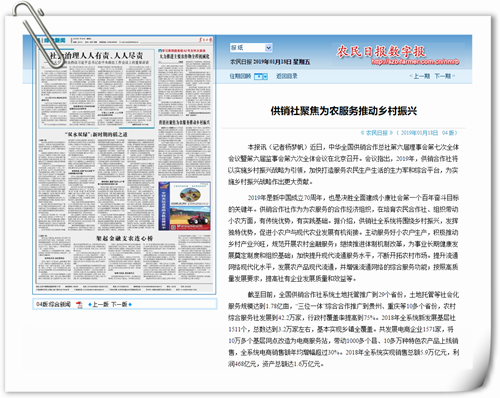This screenshot has height=398, width=500.
Task: Click the 04版 综合新闻 page label
Action: pyautogui.click(x=53, y=304)
